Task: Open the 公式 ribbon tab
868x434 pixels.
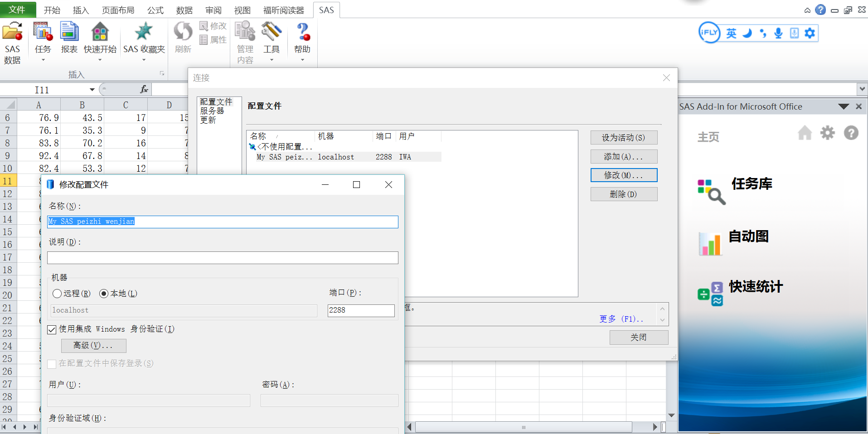Action: (155, 10)
